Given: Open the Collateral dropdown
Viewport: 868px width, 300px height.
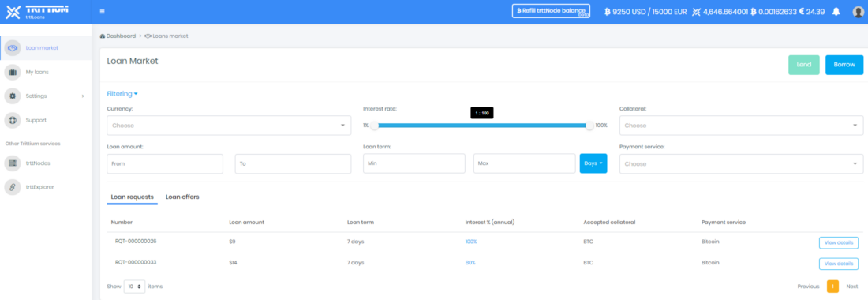Looking at the screenshot, I should 741,126.
